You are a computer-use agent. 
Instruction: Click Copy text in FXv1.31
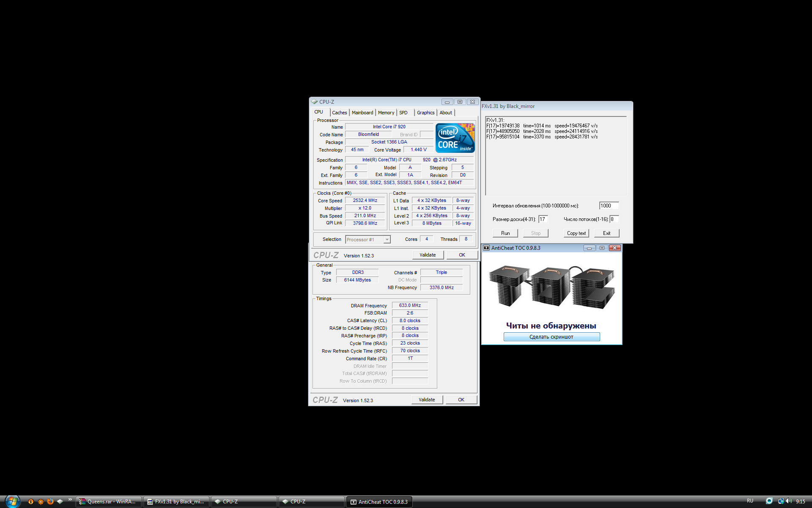576,233
